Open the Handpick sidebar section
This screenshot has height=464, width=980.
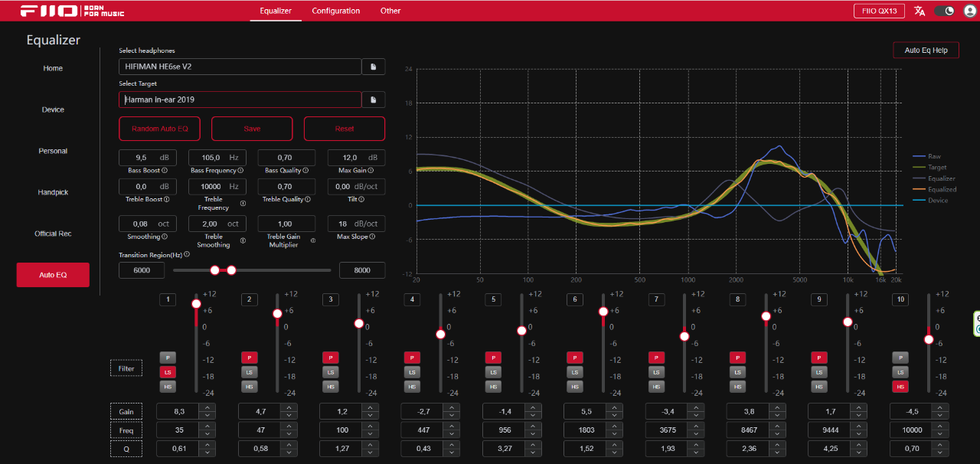pos(53,192)
